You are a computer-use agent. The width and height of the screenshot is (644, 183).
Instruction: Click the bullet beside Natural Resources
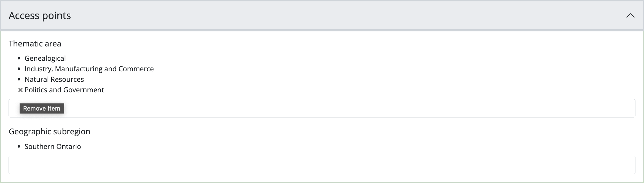coord(19,79)
